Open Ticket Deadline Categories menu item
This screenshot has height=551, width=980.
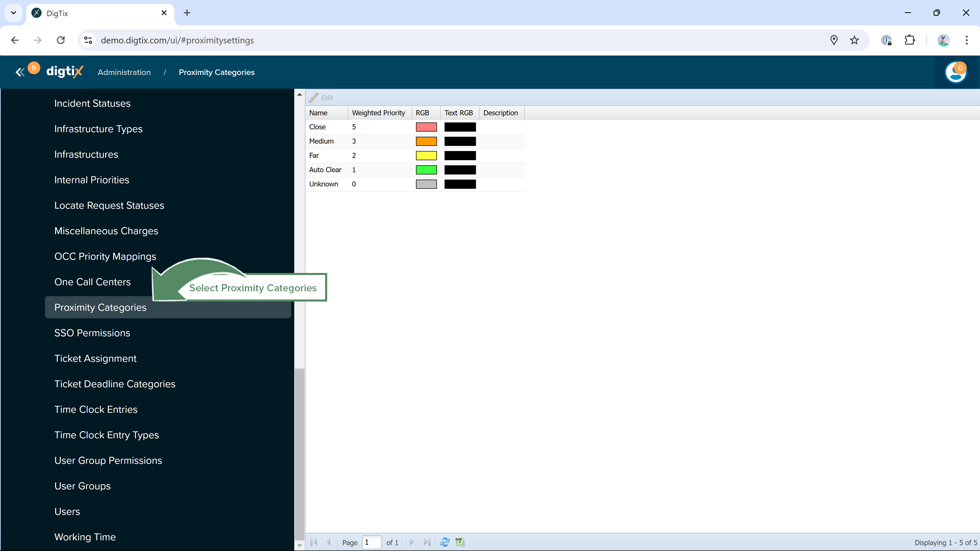pyautogui.click(x=115, y=384)
